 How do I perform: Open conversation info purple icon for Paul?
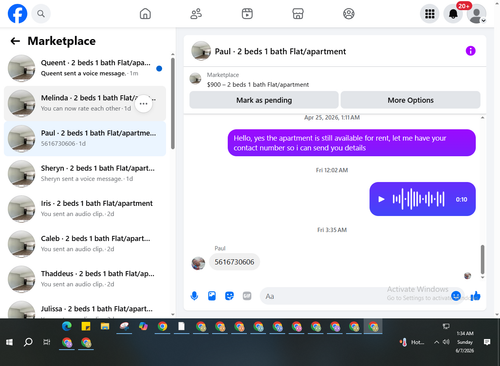[x=470, y=51]
